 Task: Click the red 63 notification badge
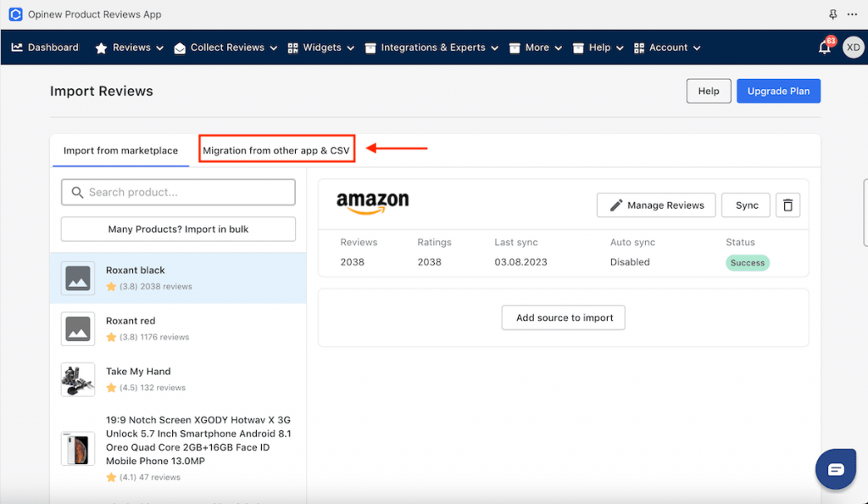click(831, 41)
